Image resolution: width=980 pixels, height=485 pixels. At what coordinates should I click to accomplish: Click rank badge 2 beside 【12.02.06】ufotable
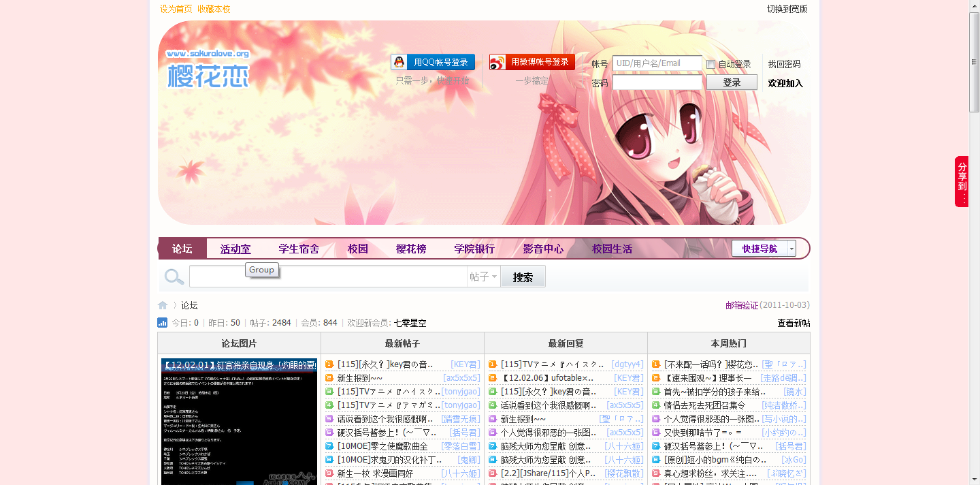(x=493, y=378)
